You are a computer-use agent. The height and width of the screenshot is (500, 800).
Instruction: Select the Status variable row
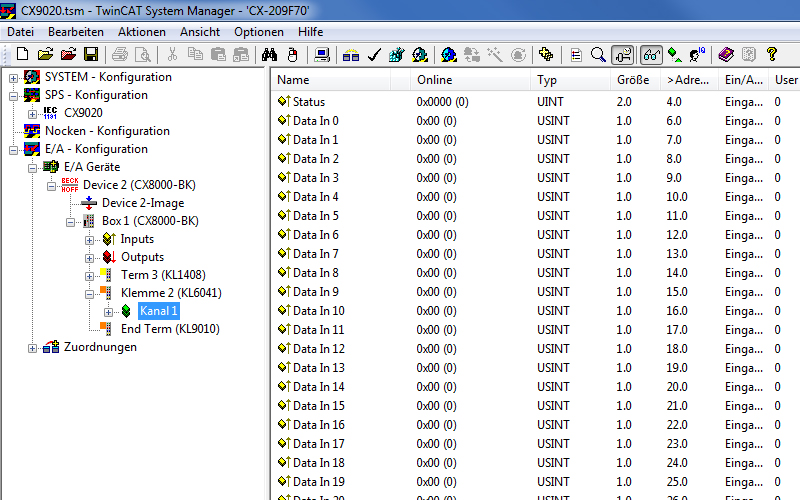coord(536,102)
